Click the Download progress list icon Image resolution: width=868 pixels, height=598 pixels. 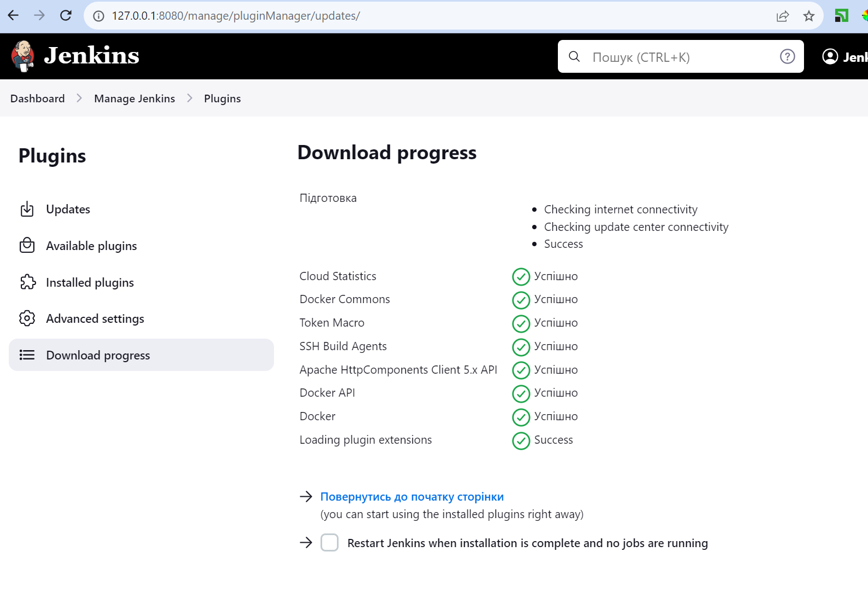(27, 355)
